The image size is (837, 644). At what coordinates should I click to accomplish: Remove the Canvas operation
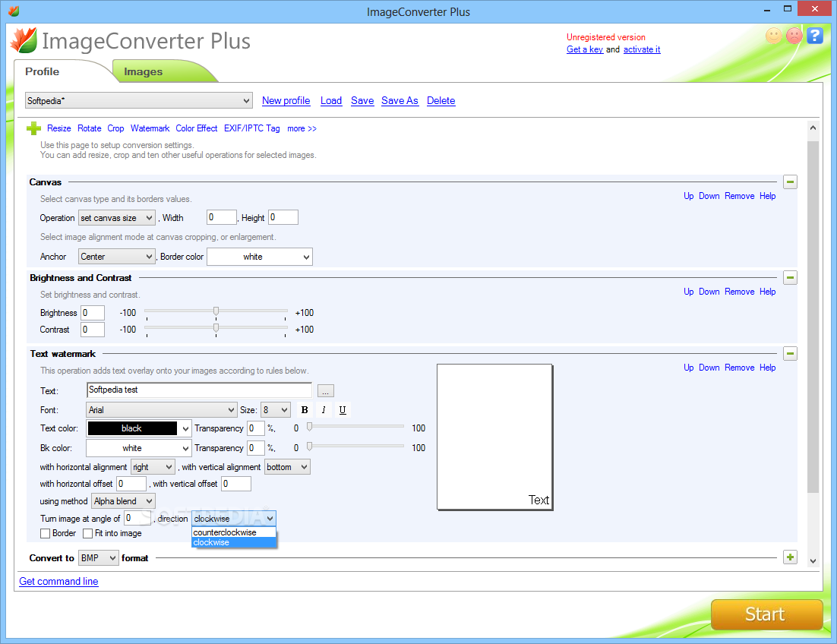point(739,196)
